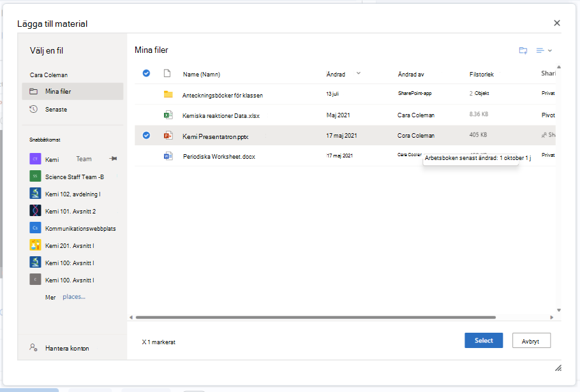Click the SharePoint-app modified-by cell

(415, 94)
